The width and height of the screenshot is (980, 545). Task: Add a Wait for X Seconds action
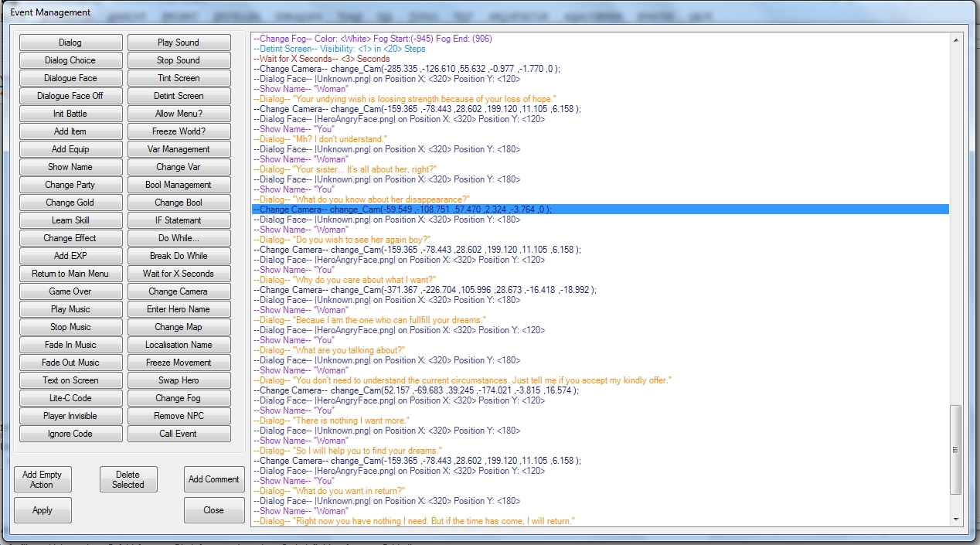[179, 274]
